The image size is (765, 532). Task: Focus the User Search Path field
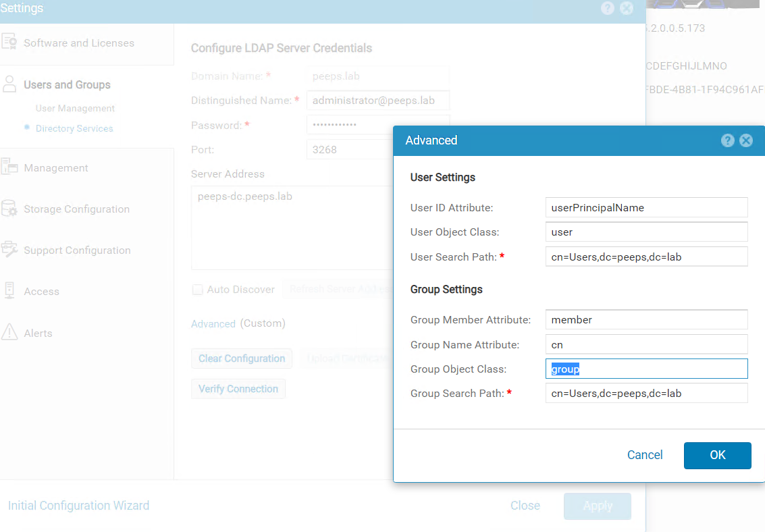(x=646, y=257)
